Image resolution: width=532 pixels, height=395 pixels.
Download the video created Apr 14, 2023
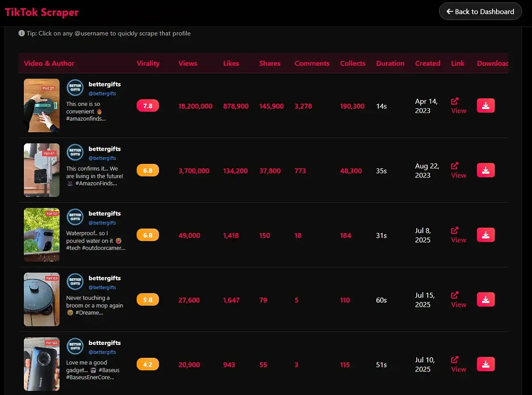[x=485, y=106]
